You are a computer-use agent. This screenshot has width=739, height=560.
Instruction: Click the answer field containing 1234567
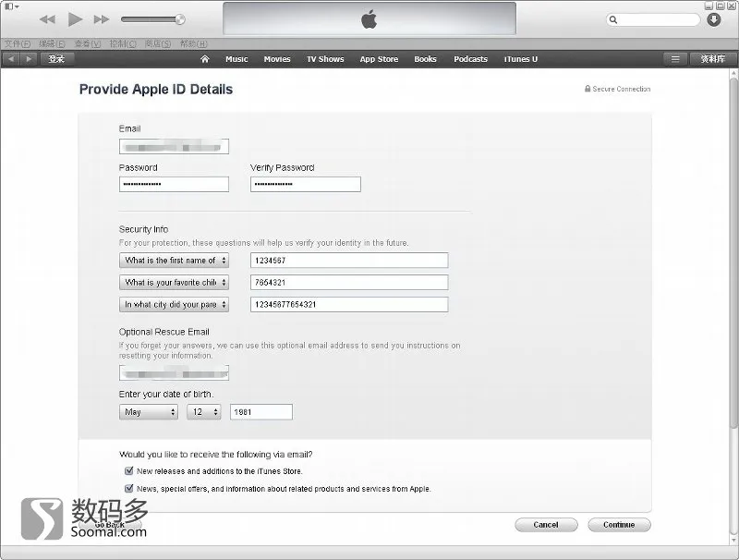coord(349,261)
